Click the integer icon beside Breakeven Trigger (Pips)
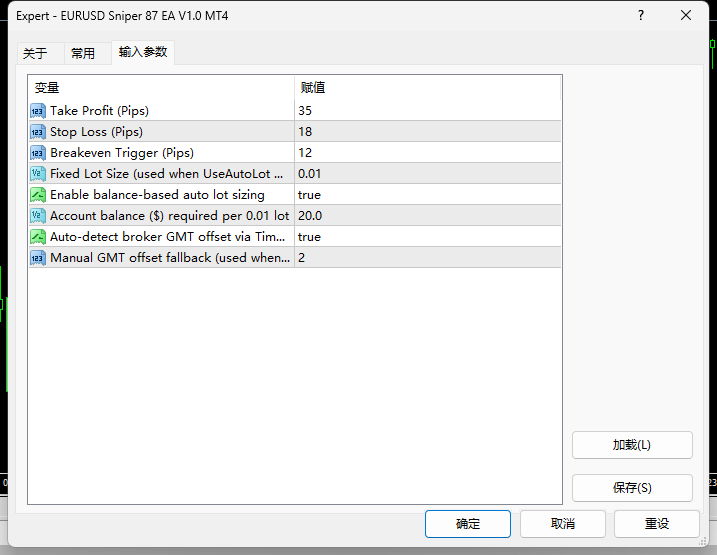The image size is (717, 555). pyautogui.click(x=38, y=153)
